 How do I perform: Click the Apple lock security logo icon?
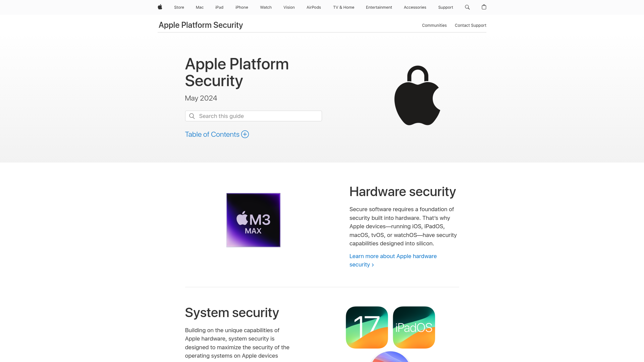pos(417,97)
